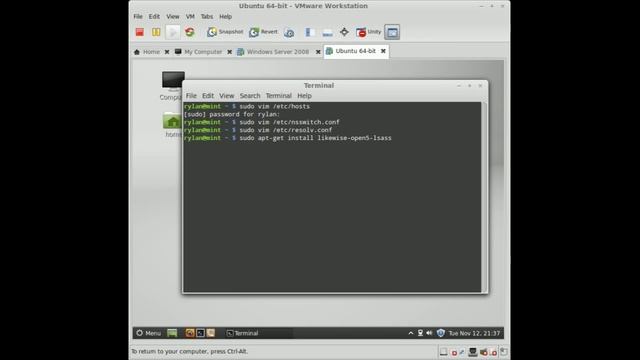Click the CD/DVD device status icon
The height and width of the screenshot is (360, 640).
coord(453,352)
